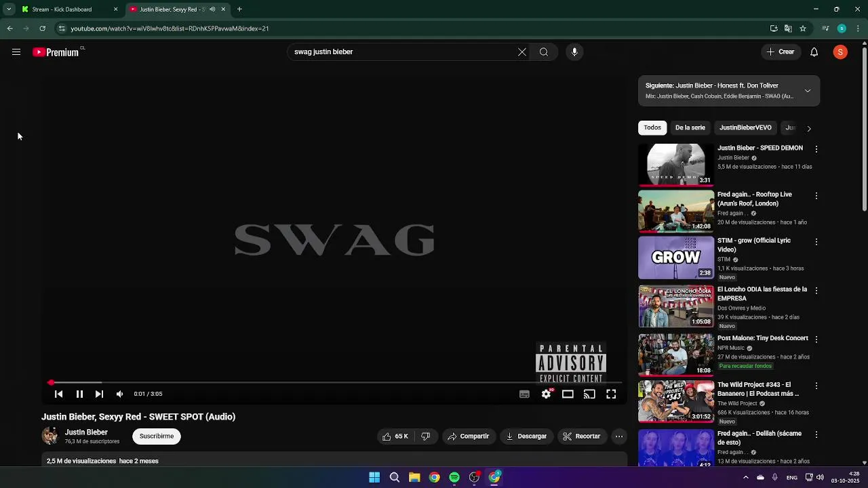Viewport: 868px width, 488px height.
Task: Dislike the video
Action: pyautogui.click(x=425, y=436)
